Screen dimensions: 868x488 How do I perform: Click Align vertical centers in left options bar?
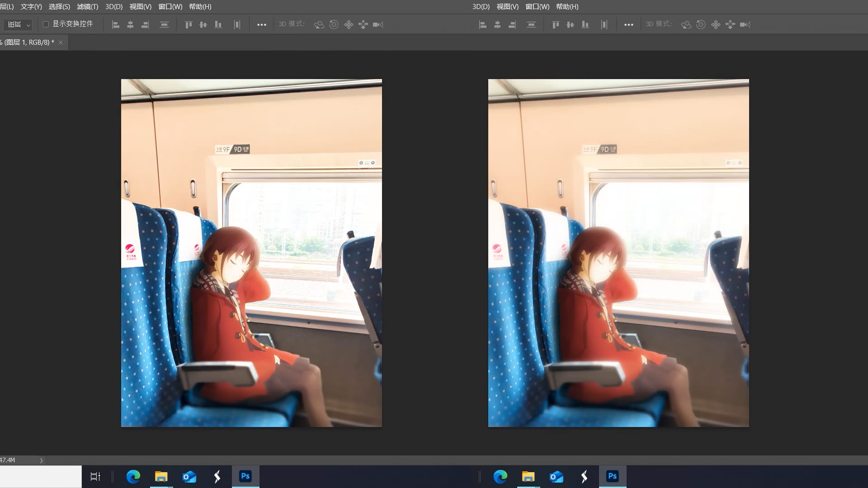[203, 25]
